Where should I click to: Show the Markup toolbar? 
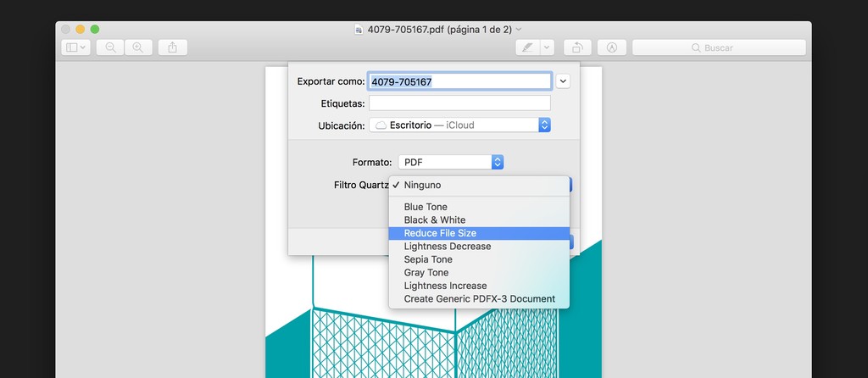coord(612,47)
